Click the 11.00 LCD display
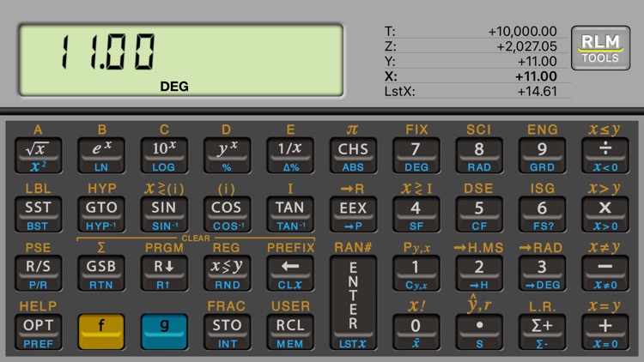644x362 pixels. click(x=180, y=60)
